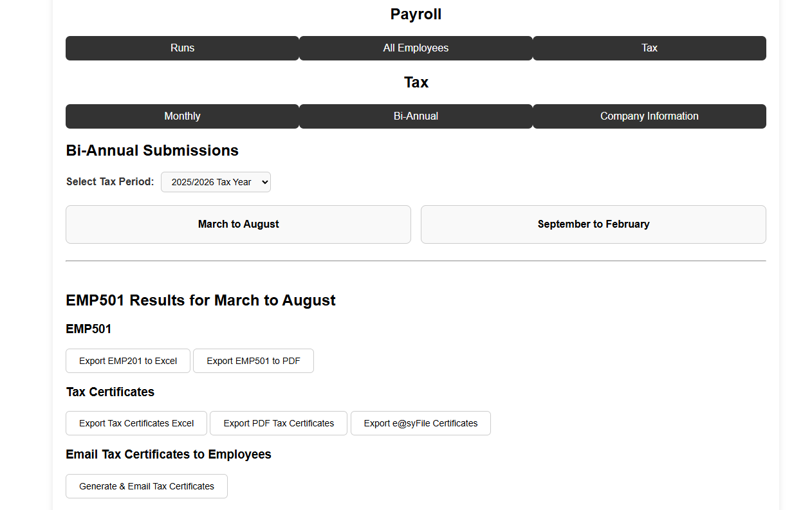Export PDF Tax Certificates

(278, 423)
